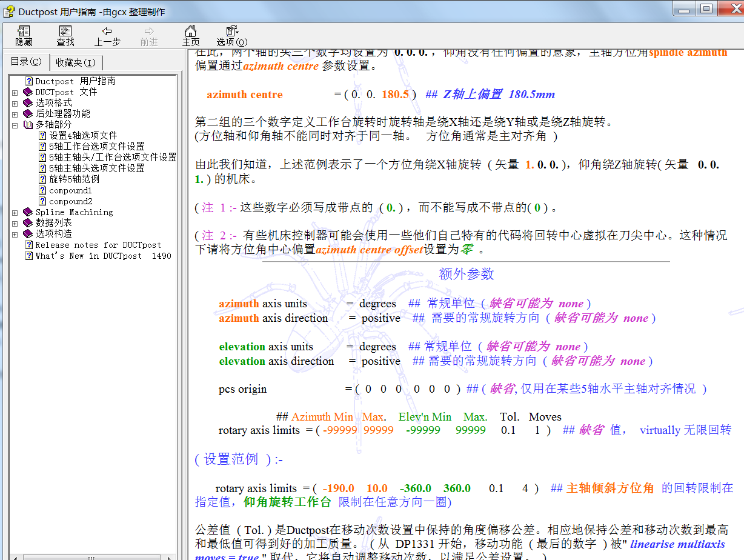Image resolution: width=744 pixels, height=560 pixels.
Task: Click the '-190.0' rotary axis limit value
Action: click(339, 488)
